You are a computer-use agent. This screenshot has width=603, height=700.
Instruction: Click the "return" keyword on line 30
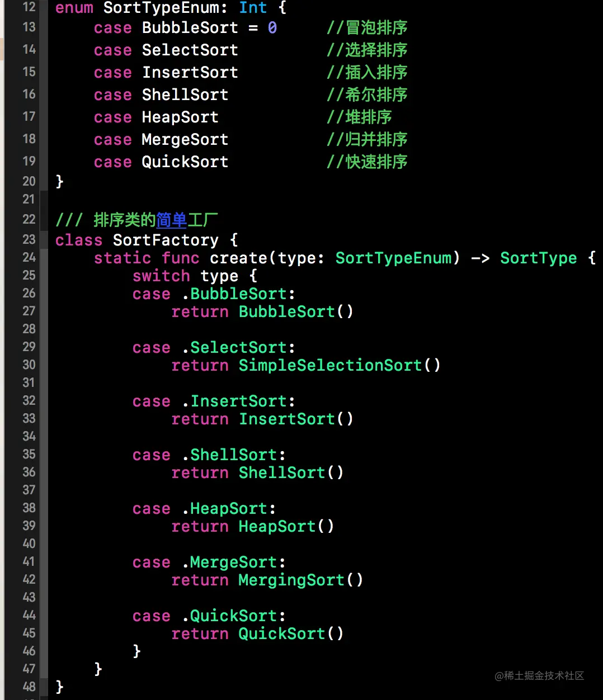(200, 365)
